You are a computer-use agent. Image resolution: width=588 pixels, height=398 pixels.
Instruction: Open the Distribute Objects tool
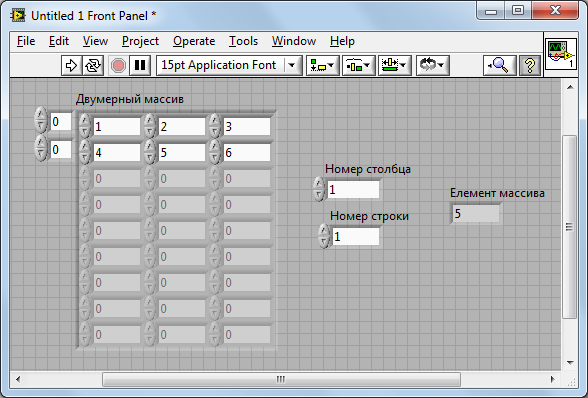(358, 66)
